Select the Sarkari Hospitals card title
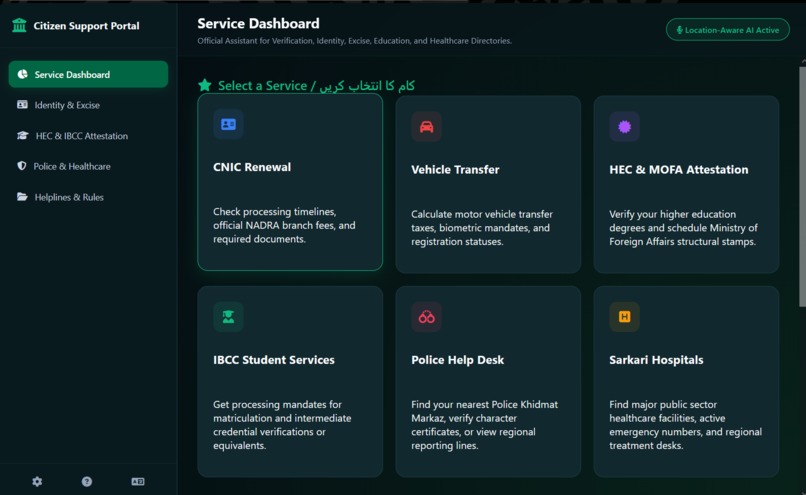Image resolution: width=806 pixels, height=495 pixels. tap(656, 360)
